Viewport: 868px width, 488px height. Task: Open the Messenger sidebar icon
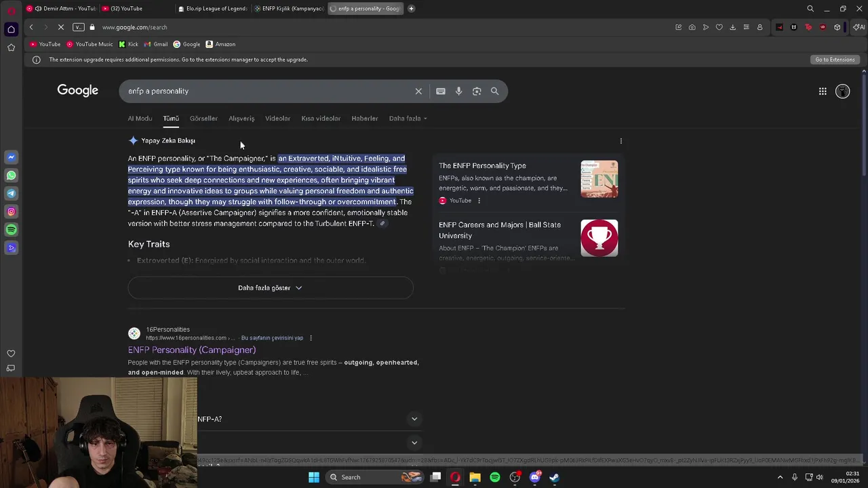[11, 157]
